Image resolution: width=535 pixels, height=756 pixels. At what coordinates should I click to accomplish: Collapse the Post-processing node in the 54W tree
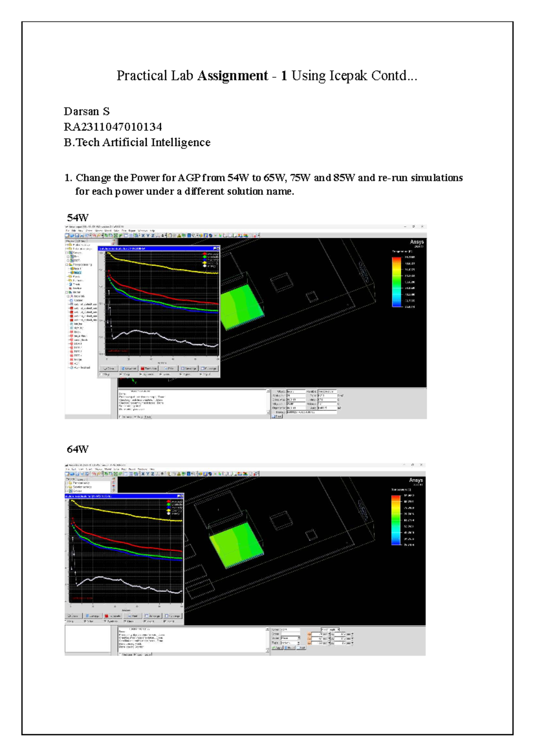pos(67,265)
